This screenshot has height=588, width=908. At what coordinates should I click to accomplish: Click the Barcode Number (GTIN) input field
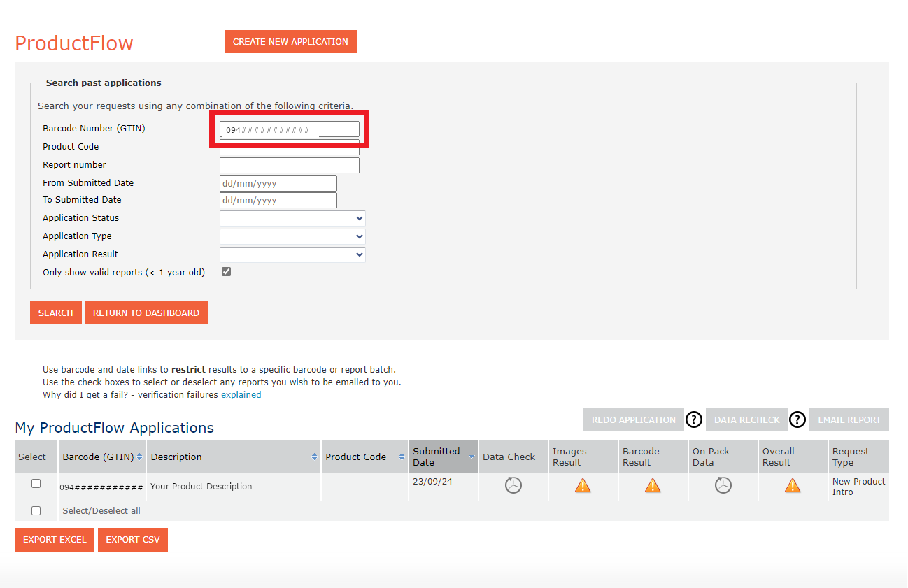point(290,129)
